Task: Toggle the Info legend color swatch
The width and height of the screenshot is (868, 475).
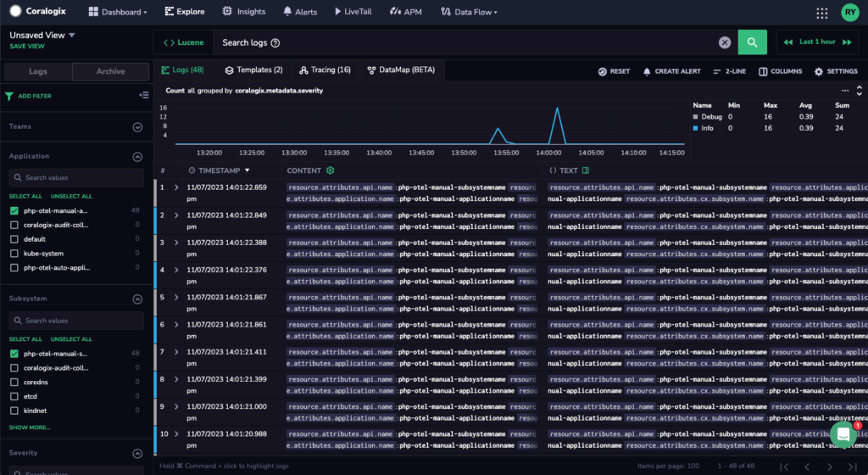Action: point(695,128)
